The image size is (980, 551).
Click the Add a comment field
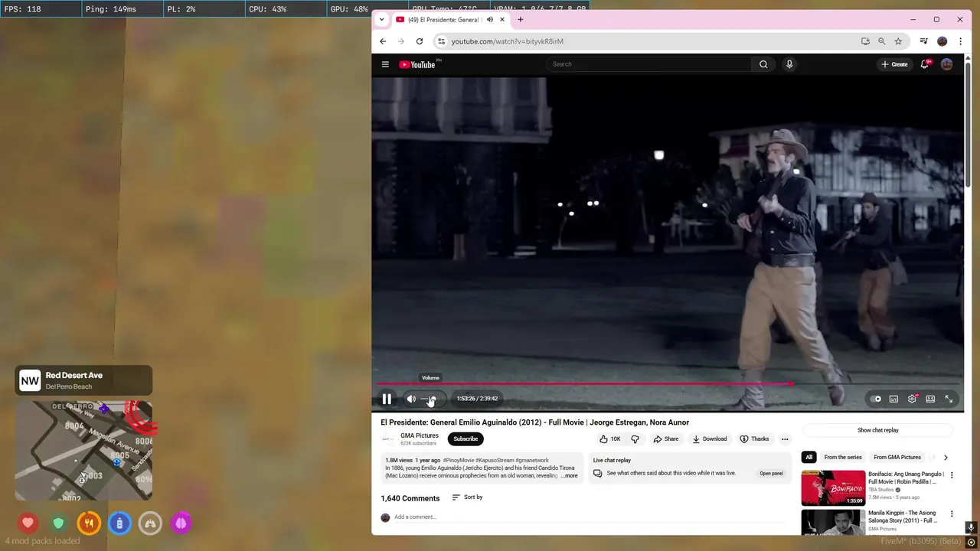pyautogui.click(x=590, y=517)
